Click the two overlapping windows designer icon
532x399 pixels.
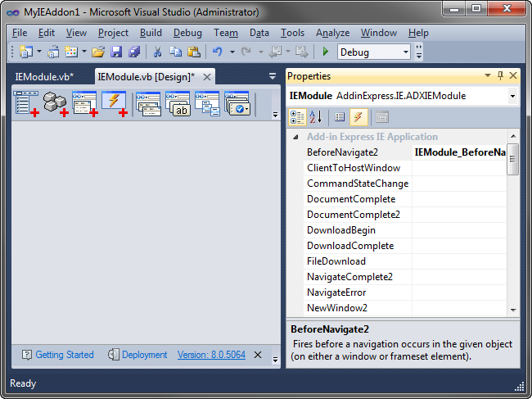point(148,104)
